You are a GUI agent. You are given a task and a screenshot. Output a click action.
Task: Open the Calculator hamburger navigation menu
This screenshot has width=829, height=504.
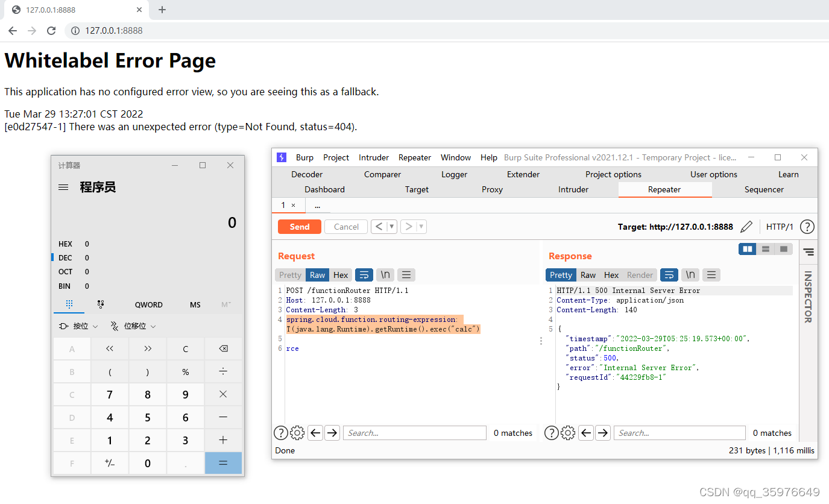(63, 187)
